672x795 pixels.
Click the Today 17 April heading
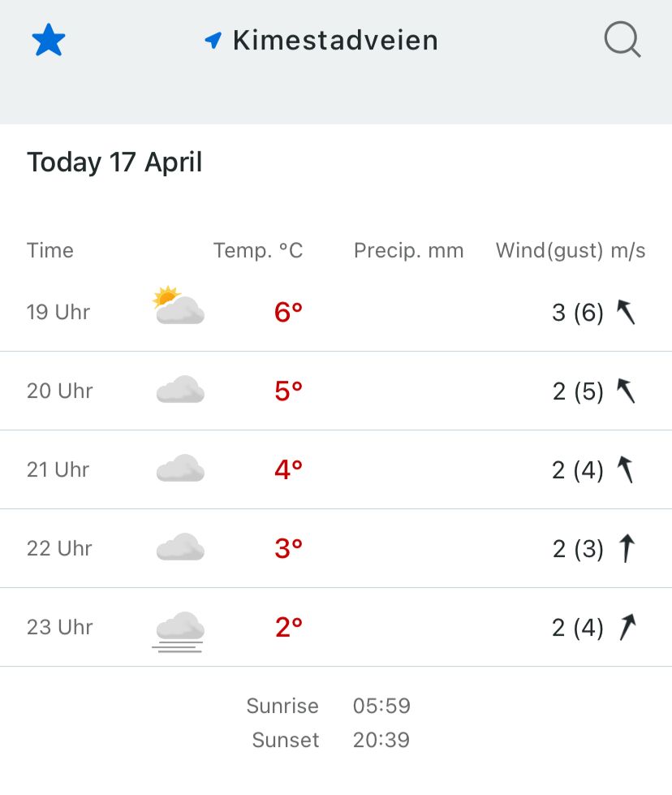click(114, 162)
